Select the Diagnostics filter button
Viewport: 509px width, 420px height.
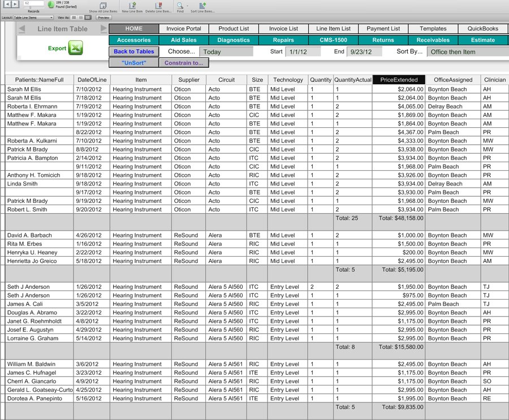click(x=234, y=40)
